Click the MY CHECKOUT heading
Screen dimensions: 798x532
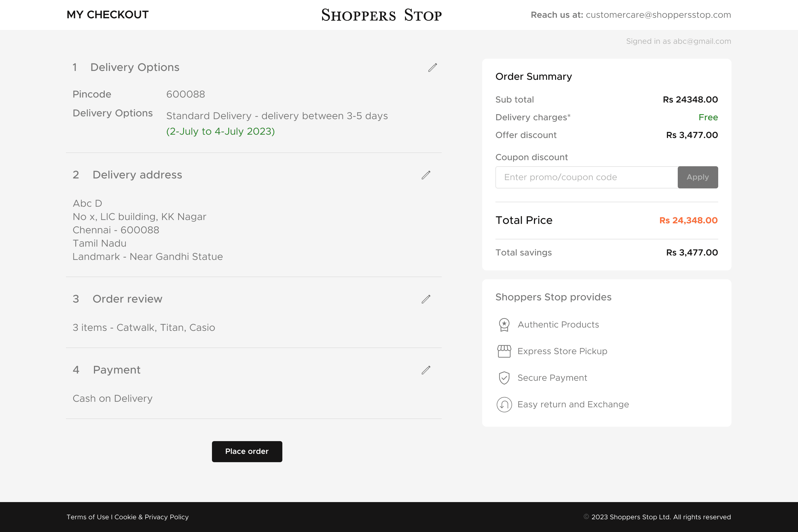click(108, 15)
